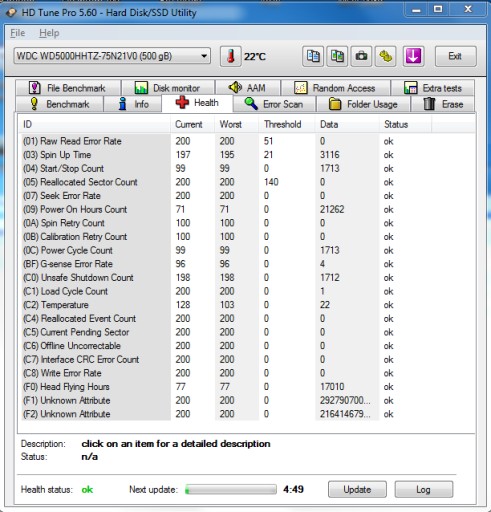
Task: Click the purple download arrow icon
Action: coord(413,56)
